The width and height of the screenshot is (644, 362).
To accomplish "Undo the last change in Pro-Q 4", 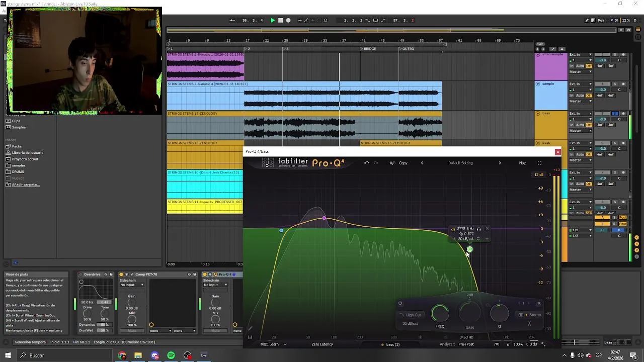I will coord(366,163).
